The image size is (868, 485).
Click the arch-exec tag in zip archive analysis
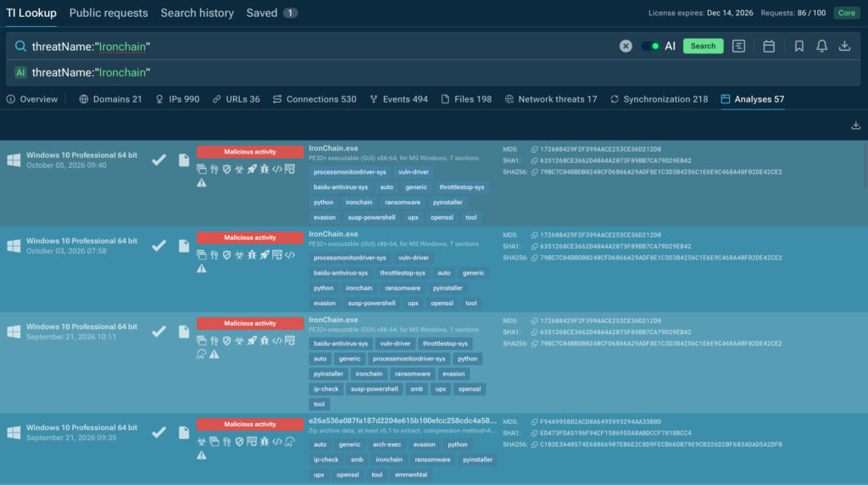pyautogui.click(x=387, y=444)
